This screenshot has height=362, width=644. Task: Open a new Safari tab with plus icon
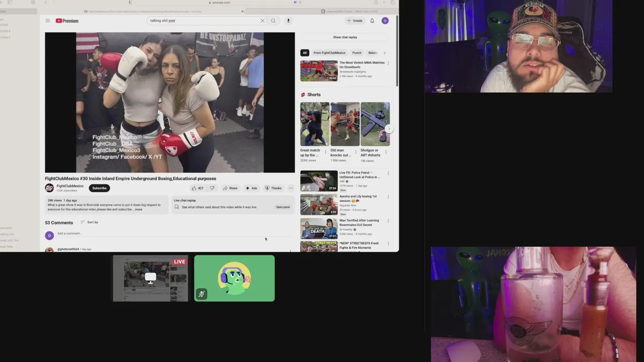point(384,3)
